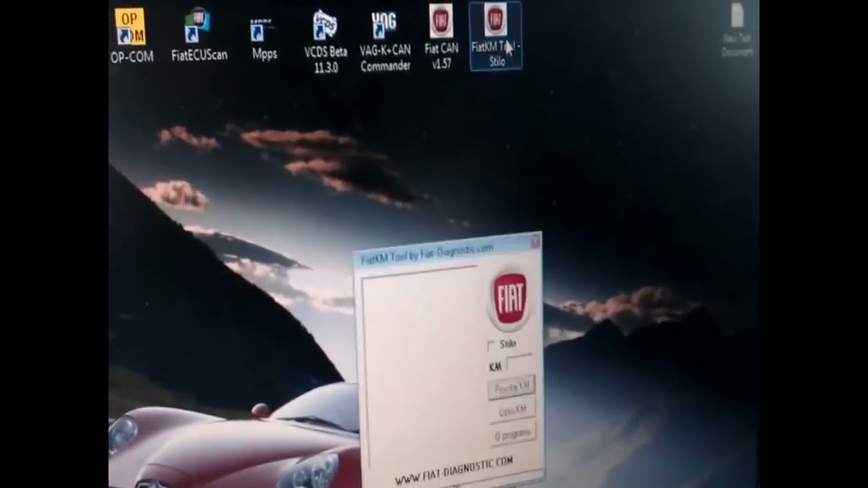The width and height of the screenshot is (868, 488).
Task: Click the WWW.FIAT-DIAGNOSTIC.COM text
Action: tap(454, 470)
